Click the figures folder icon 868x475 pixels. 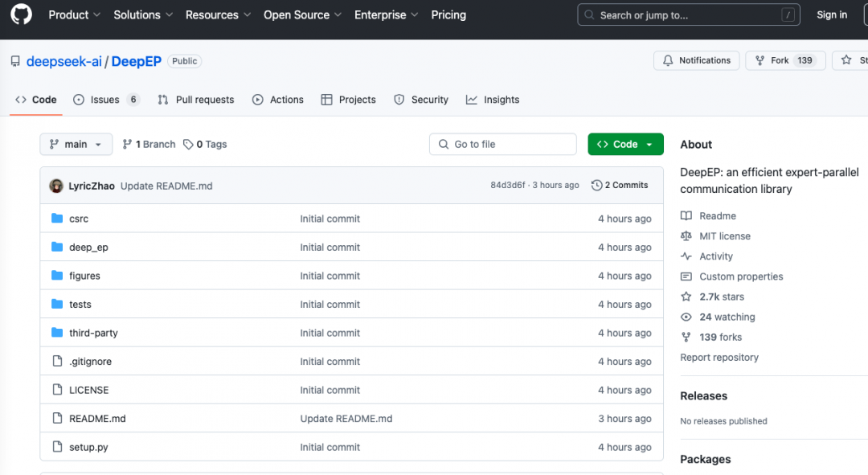(x=57, y=275)
